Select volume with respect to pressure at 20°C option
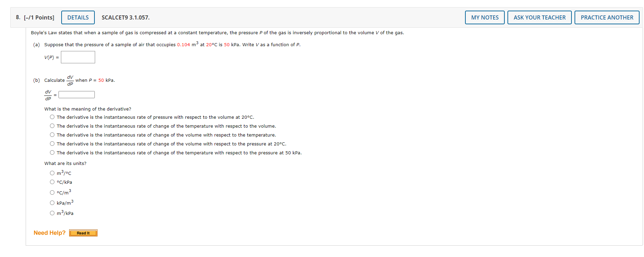The height and width of the screenshot is (257, 644). pyautogui.click(x=52, y=143)
